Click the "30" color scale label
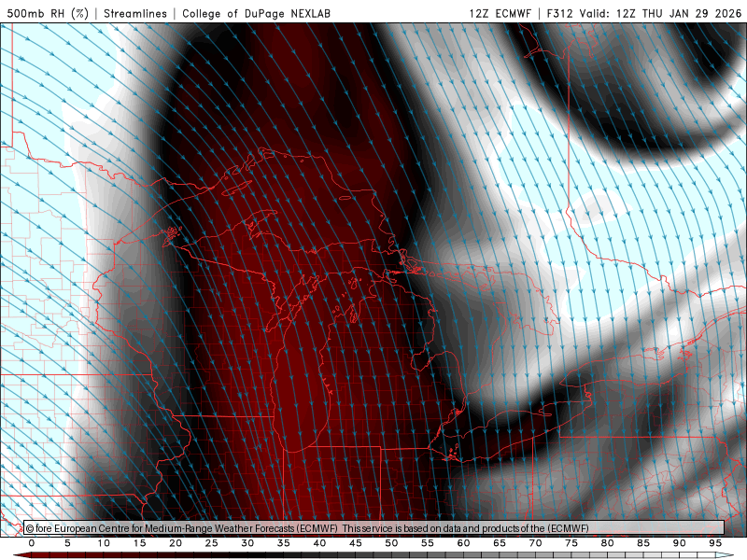The width and height of the screenshot is (747, 560). tap(247, 543)
